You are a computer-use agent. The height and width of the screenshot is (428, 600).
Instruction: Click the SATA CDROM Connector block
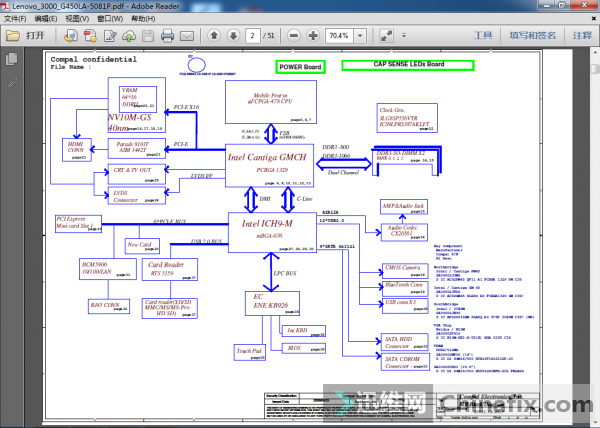coord(405,362)
